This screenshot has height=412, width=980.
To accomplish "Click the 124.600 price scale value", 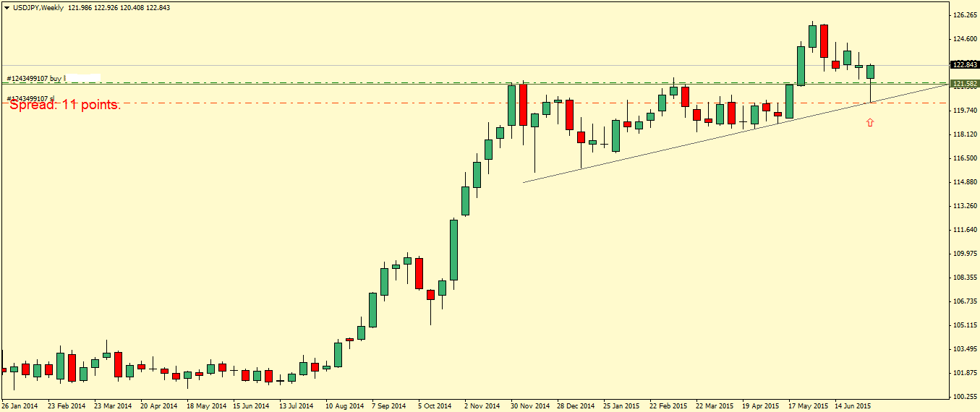I will (966, 39).
